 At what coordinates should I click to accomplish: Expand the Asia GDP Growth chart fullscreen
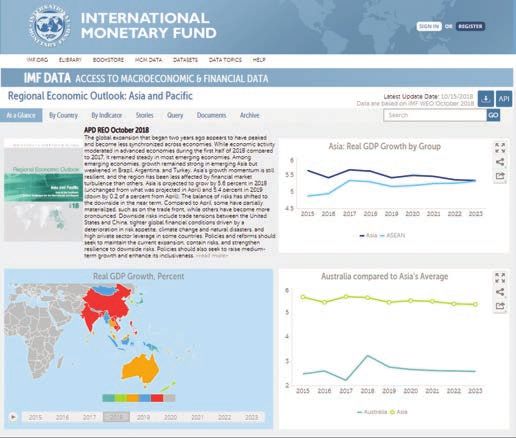tap(500, 147)
